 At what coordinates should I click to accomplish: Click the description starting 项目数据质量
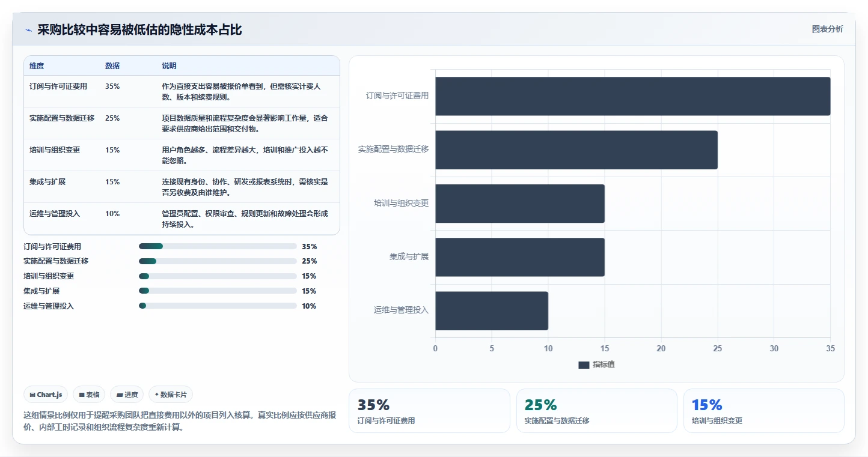[245, 123]
